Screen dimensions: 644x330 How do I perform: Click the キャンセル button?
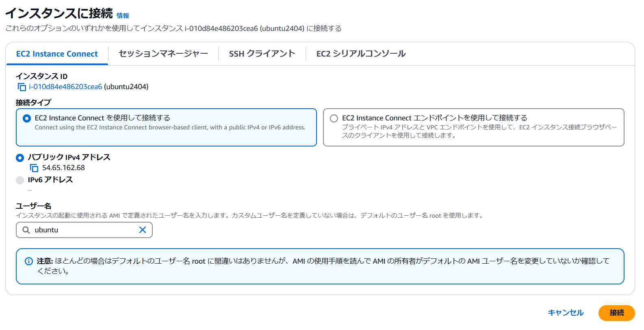tap(566, 313)
